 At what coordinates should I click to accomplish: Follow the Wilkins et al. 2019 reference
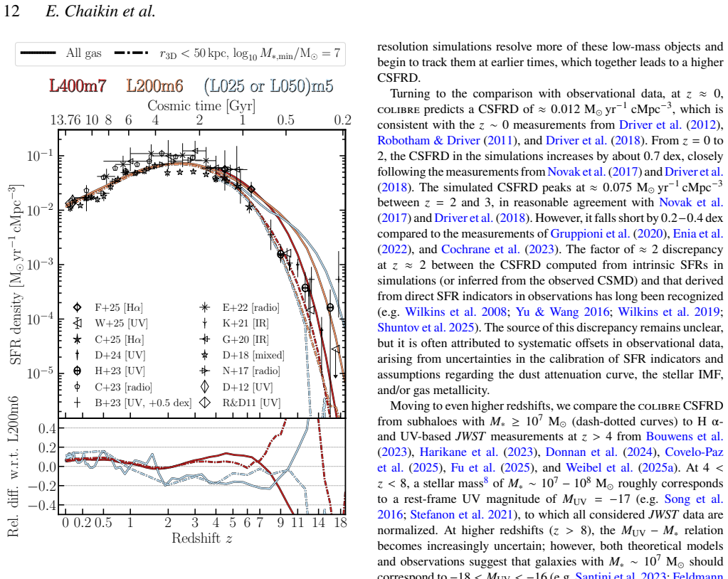click(670, 312)
